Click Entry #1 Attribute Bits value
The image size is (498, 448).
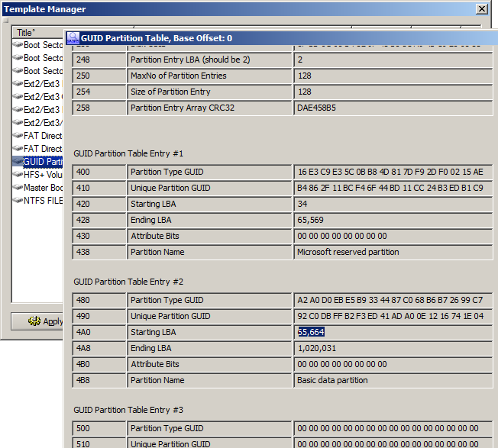(393, 236)
